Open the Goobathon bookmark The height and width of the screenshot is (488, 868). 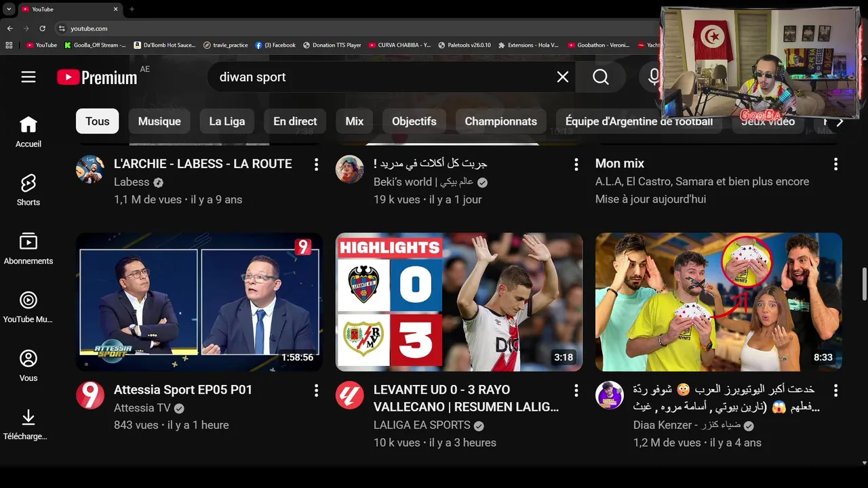(598, 45)
